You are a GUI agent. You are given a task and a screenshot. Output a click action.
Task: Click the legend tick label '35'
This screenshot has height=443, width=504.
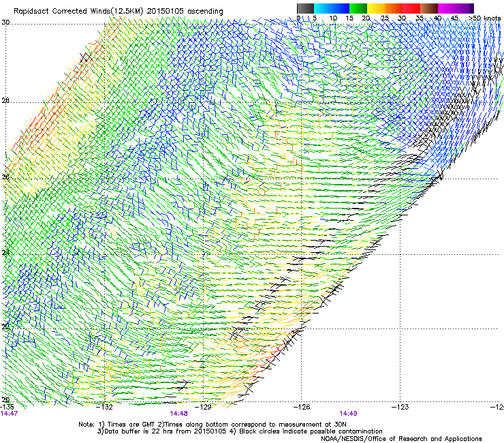point(420,18)
